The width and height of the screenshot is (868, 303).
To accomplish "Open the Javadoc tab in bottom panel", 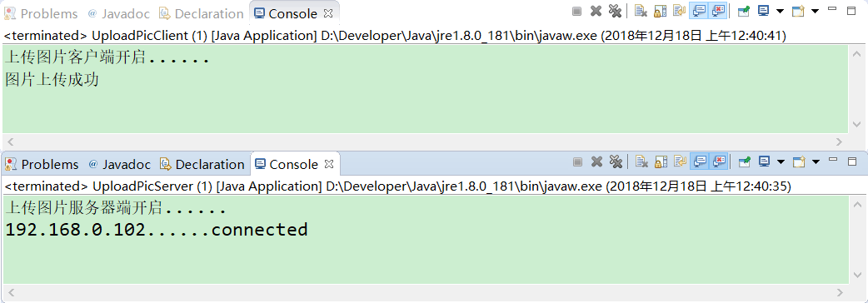I will pyautogui.click(x=119, y=164).
